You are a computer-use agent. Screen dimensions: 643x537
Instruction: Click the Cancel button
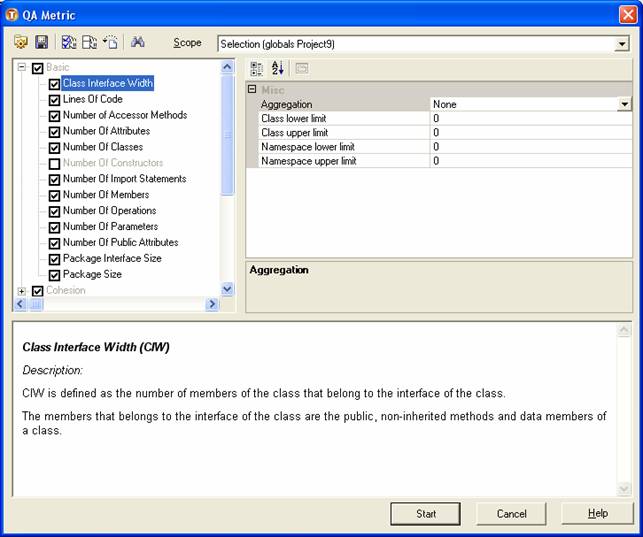click(511, 513)
